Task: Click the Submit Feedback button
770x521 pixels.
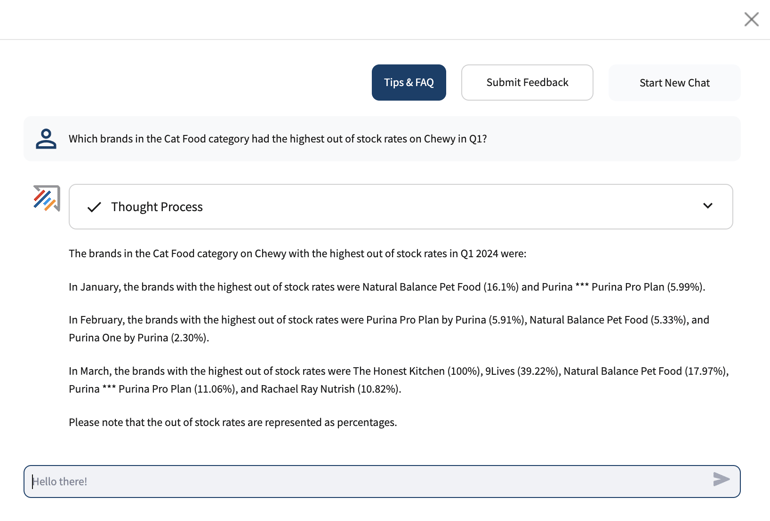Action: (527, 82)
